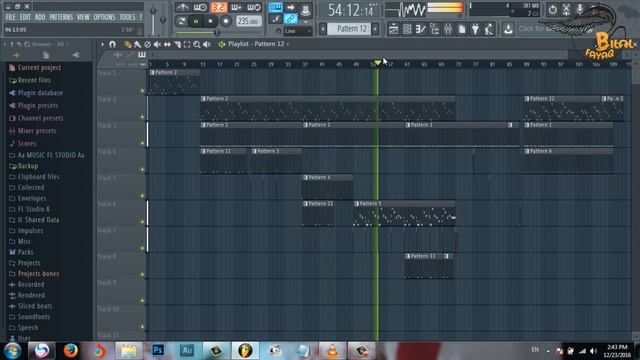Select the Zoom tool in playlist toolbar
Image resolution: width=640 pixels, height=360 pixels.
click(197, 44)
